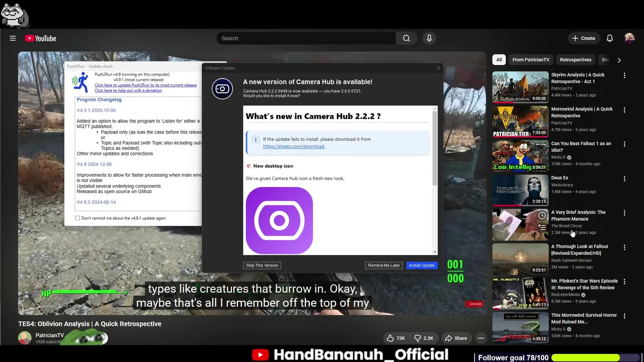Open options for Morrowind Analysis video
This screenshot has width=644, height=362.
click(x=624, y=110)
